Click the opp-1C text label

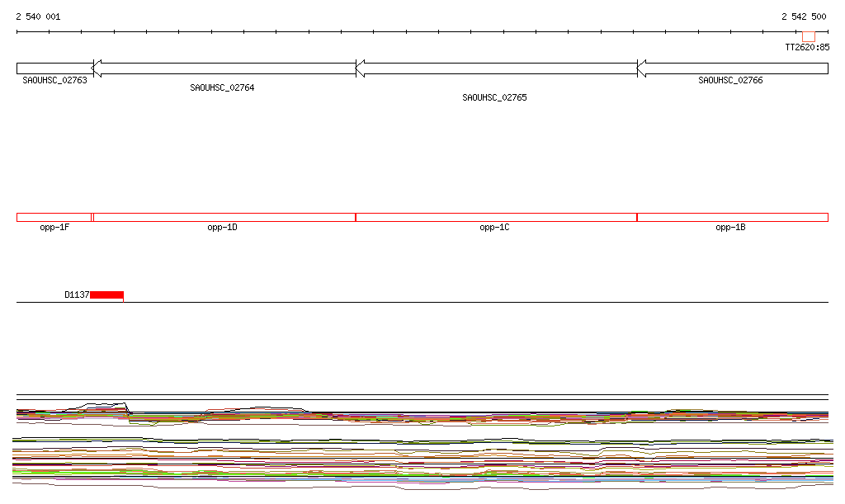[x=494, y=228]
